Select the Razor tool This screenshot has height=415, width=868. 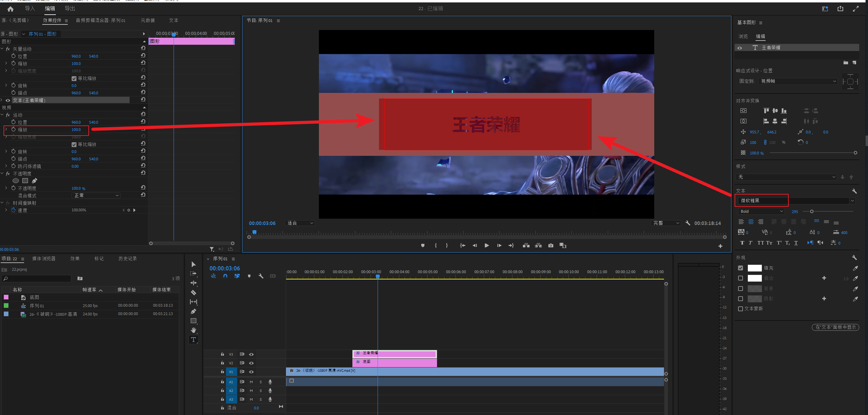tap(193, 292)
